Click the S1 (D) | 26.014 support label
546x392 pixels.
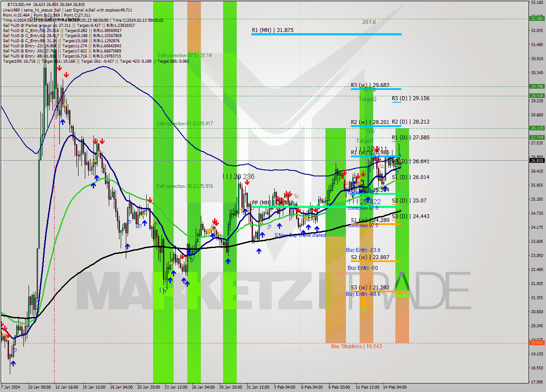pos(410,177)
